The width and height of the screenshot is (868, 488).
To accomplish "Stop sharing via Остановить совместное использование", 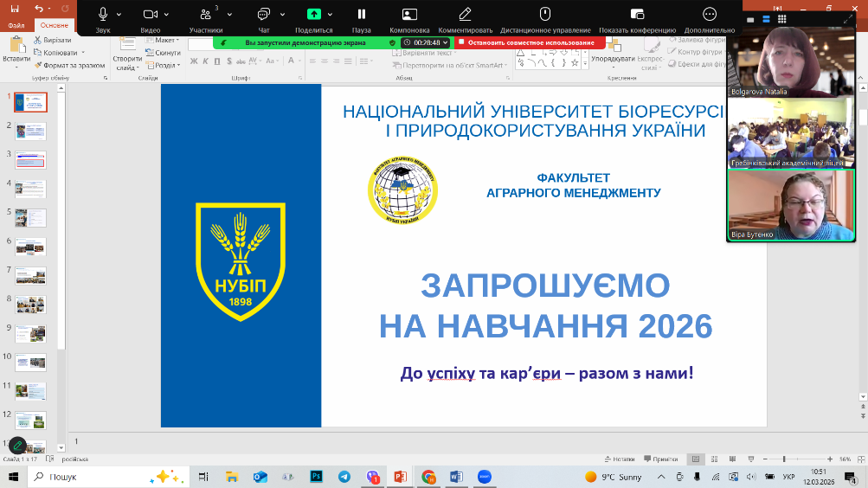I will click(x=530, y=42).
